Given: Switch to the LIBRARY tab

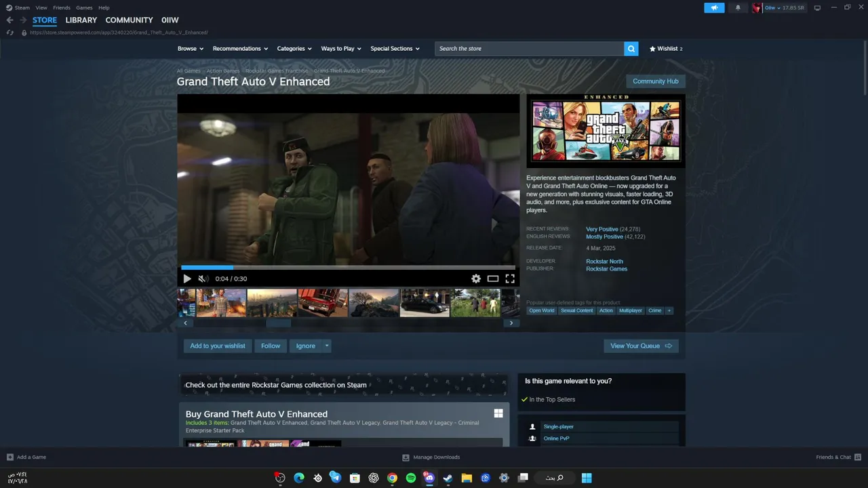Looking at the screenshot, I should pos(81,20).
